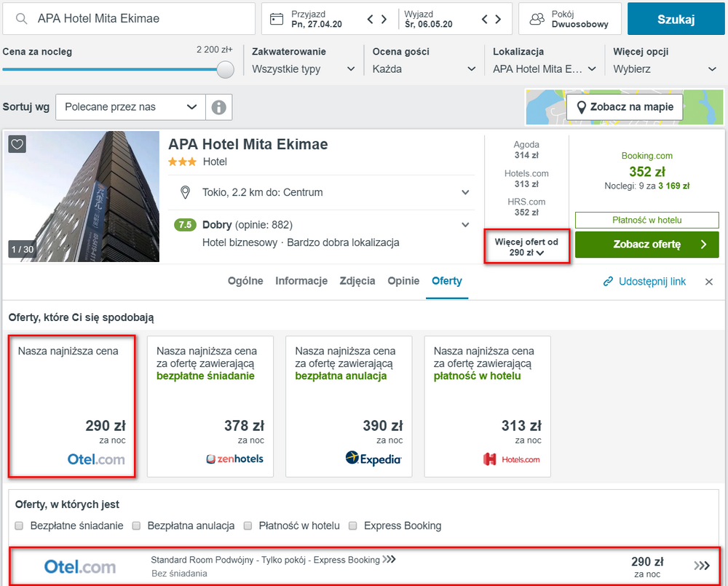Click the Udostępnij link button
This screenshot has height=586, width=728.
point(644,282)
